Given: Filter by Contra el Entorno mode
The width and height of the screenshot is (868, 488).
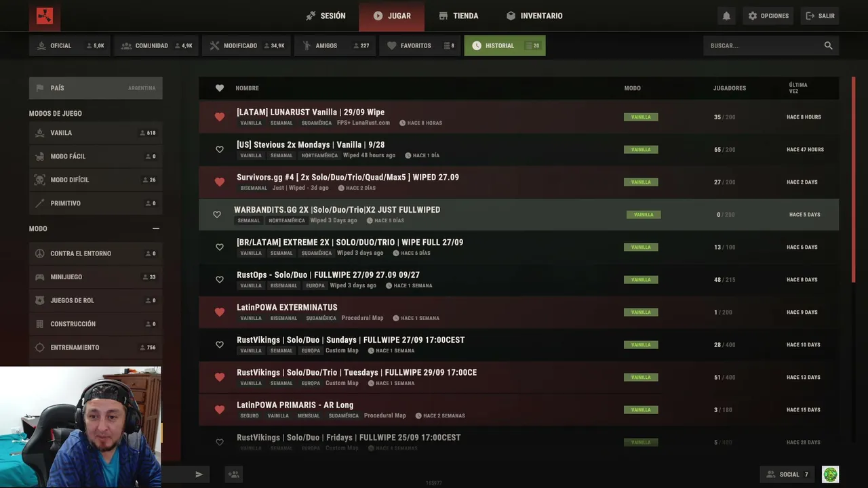Looking at the screenshot, I should [96, 253].
